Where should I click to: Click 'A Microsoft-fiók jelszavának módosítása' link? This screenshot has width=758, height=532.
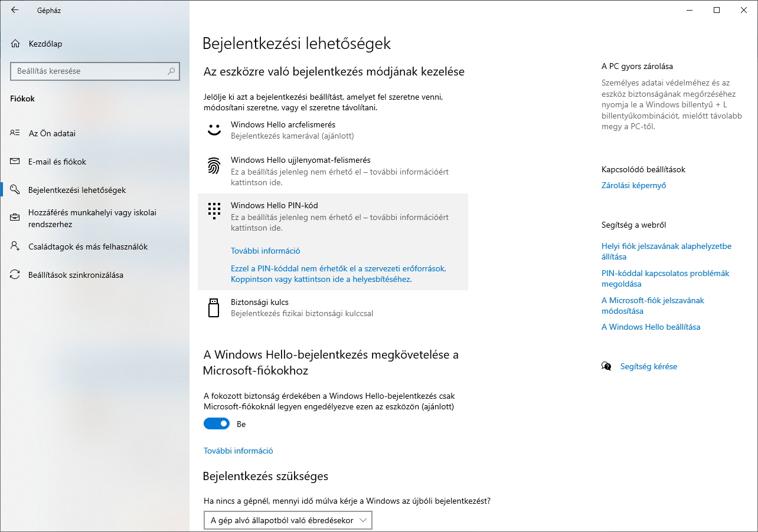click(653, 306)
